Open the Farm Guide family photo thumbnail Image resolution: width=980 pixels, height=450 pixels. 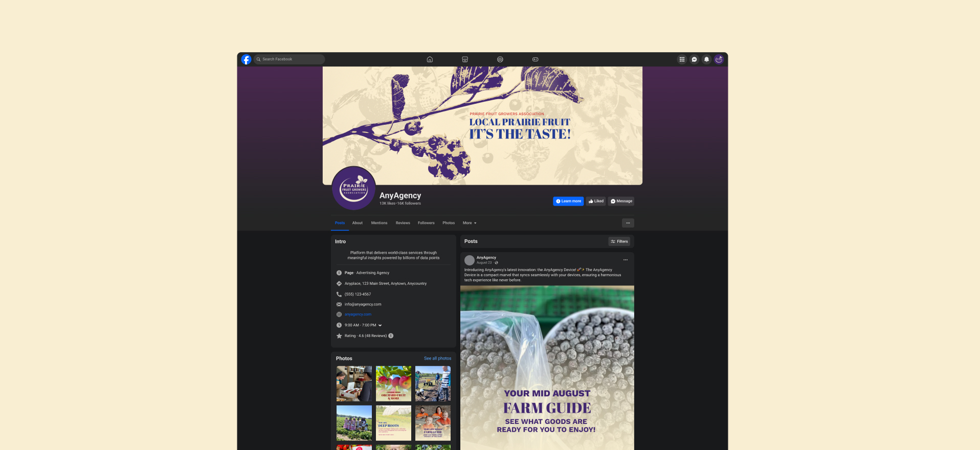[x=433, y=423]
